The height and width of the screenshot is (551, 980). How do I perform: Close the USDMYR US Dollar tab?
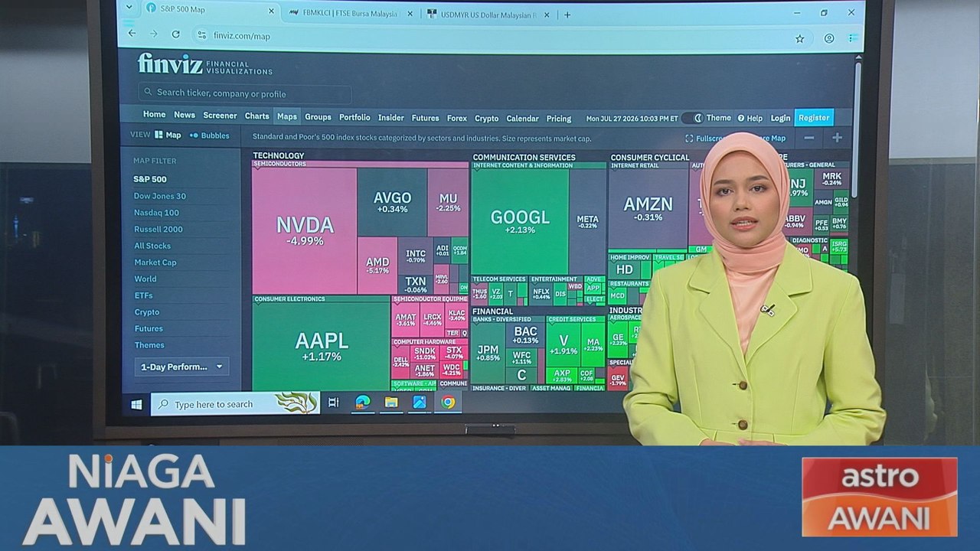pos(548,15)
